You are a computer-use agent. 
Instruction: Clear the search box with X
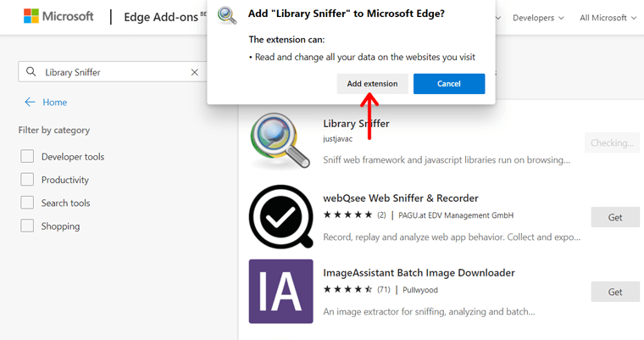195,72
